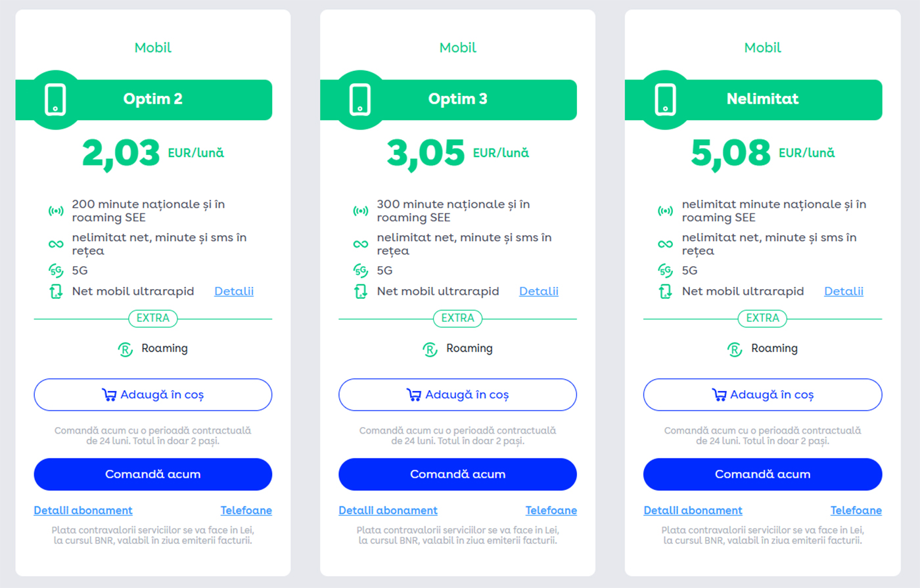Screen dimensions: 920x588
Task: Follow the Telefoane link in Optim 2 card
Action: pos(246,510)
